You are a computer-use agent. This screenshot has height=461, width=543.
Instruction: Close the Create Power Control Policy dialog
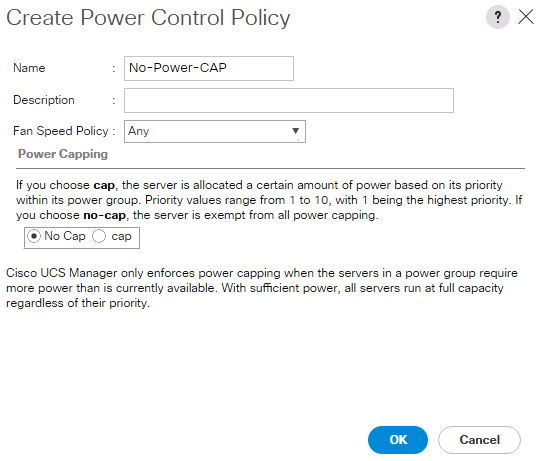click(x=526, y=17)
